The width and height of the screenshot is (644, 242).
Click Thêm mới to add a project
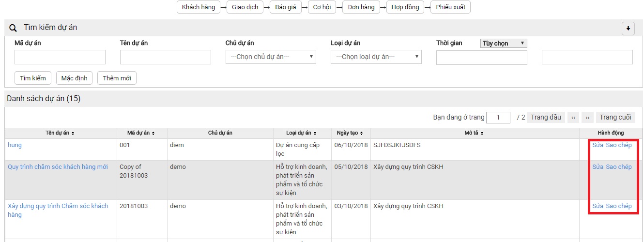click(117, 78)
